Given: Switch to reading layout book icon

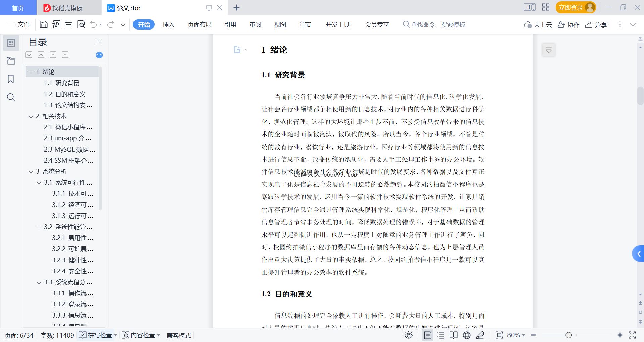Looking at the screenshot, I should (x=453, y=335).
